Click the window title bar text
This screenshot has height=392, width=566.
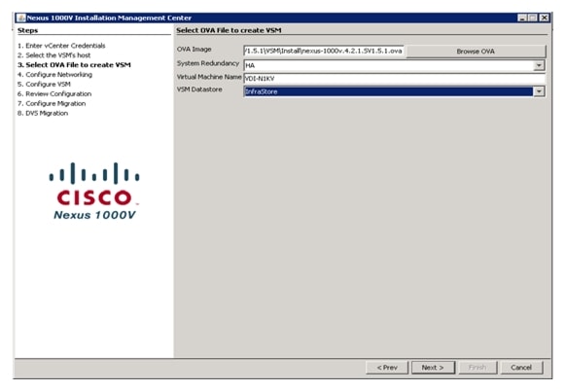pos(109,18)
